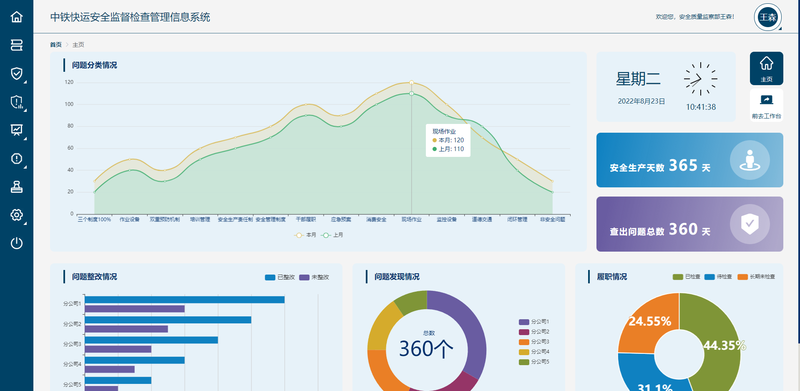Image resolution: width=800 pixels, height=391 pixels.
Task: Toggle 长期未检查 legend in 履职情况 chart
Action: (x=757, y=277)
